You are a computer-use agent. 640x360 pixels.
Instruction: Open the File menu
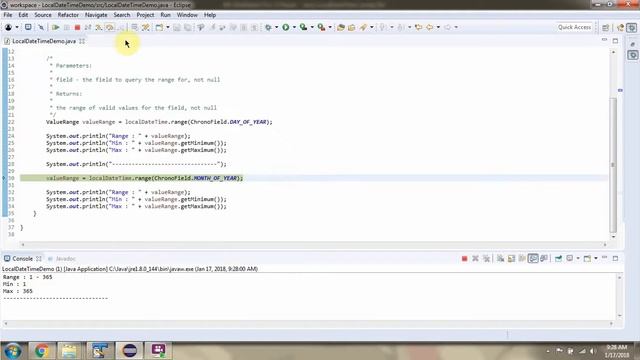[x=8, y=15]
